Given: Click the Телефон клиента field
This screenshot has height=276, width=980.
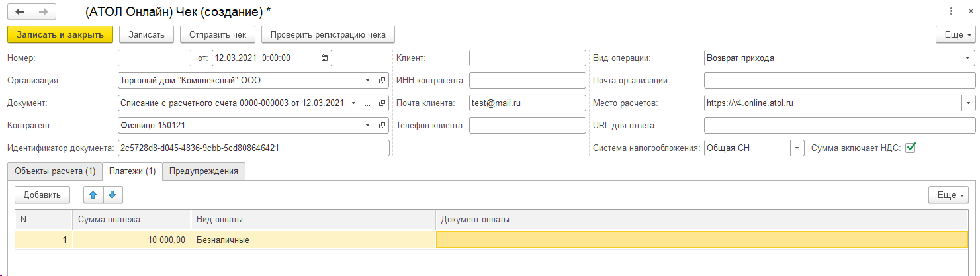Looking at the screenshot, I should tap(527, 125).
